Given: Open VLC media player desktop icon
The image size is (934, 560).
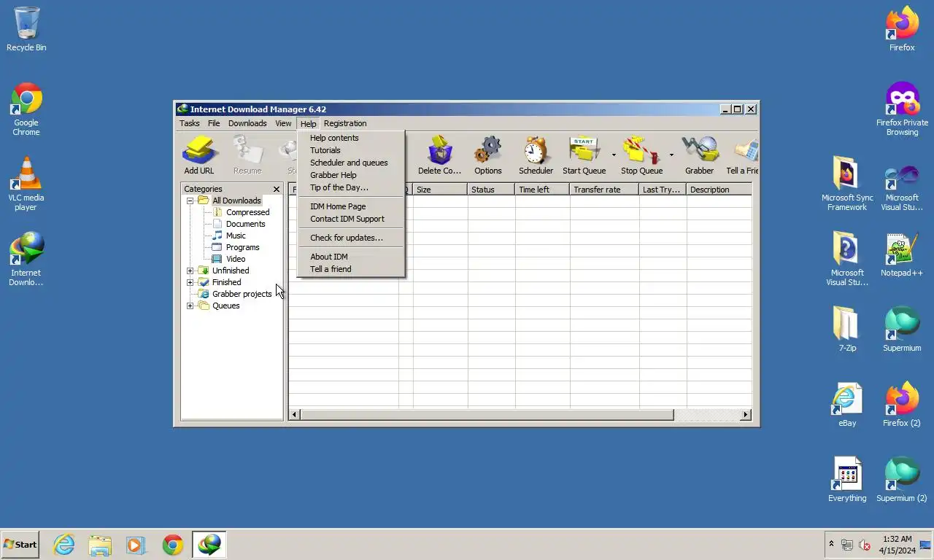Looking at the screenshot, I should 26,184.
